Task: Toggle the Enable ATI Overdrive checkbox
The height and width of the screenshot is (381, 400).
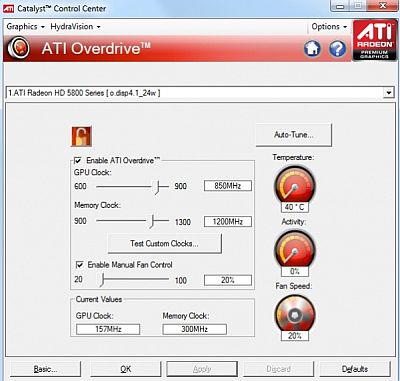Action: (78, 161)
